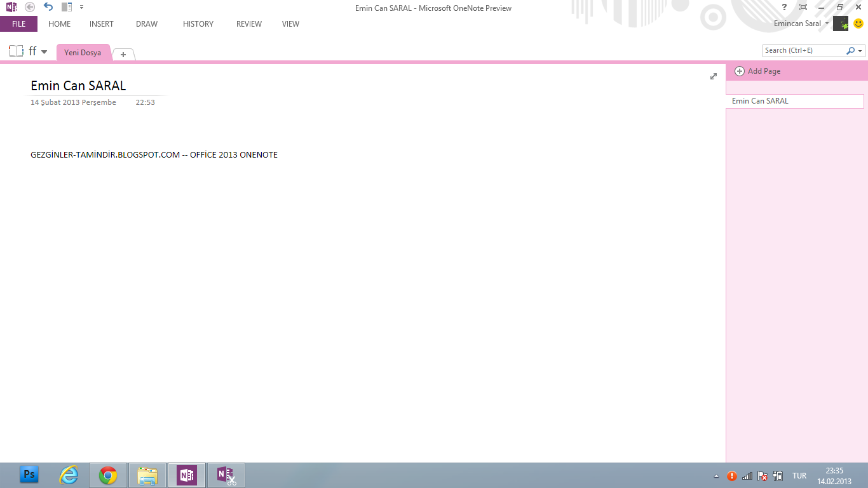Open the VIEW ribbon tab
The image size is (868, 488).
click(x=290, y=24)
